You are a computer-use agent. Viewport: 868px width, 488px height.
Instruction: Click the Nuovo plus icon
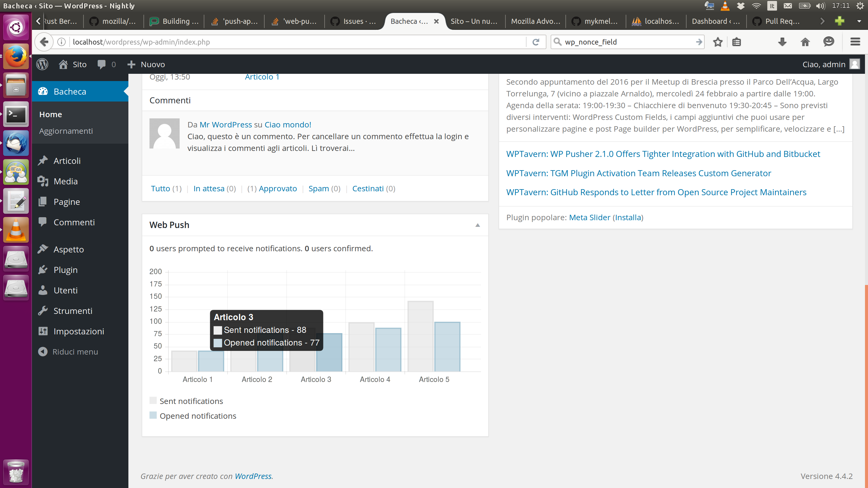pyautogui.click(x=131, y=64)
